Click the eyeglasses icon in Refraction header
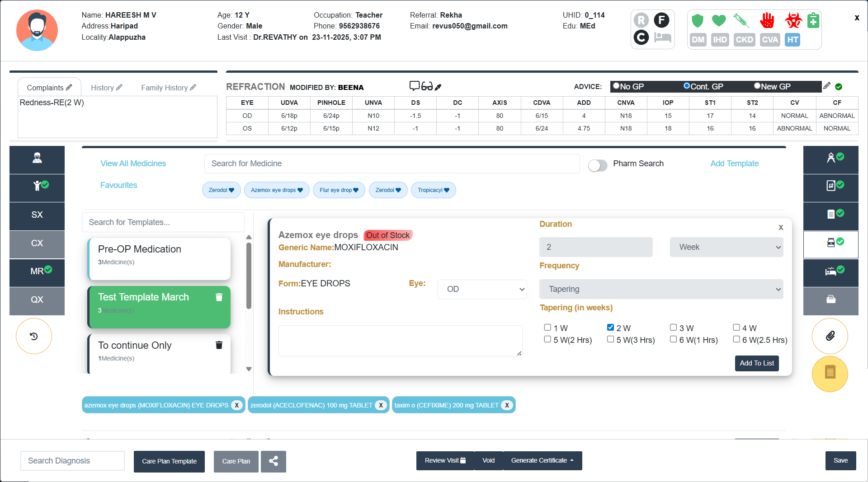This screenshot has height=482, width=868. pyautogui.click(x=427, y=86)
